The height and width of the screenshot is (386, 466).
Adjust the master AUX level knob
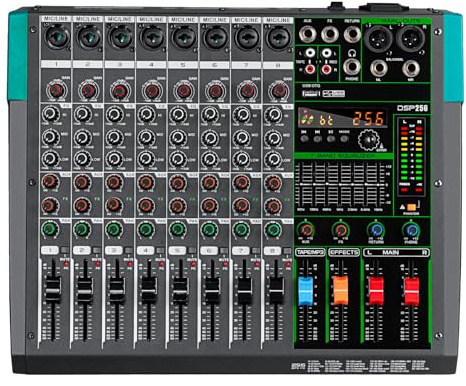pos(306,230)
